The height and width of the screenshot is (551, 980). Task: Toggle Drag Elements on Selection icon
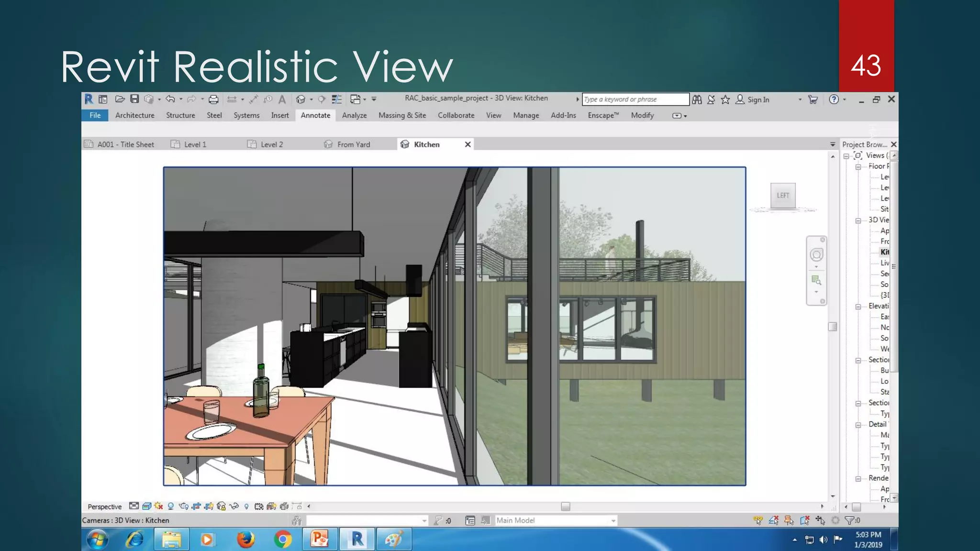pos(820,520)
